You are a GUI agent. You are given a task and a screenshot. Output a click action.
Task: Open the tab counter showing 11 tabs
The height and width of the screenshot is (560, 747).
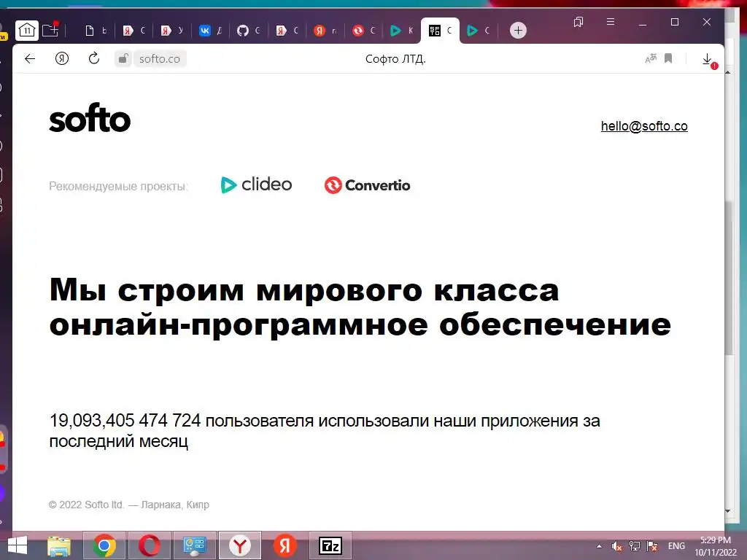coord(27,31)
